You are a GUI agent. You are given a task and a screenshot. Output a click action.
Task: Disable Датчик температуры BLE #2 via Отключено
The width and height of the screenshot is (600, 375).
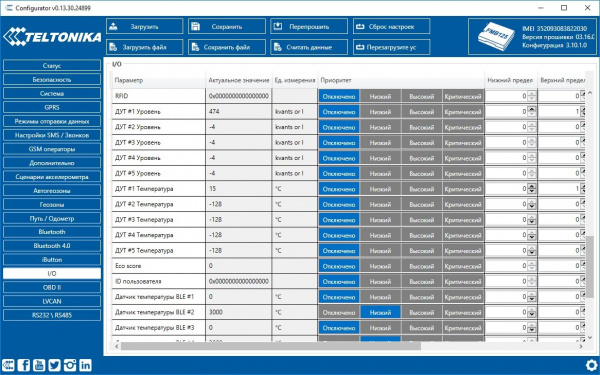[339, 312]
